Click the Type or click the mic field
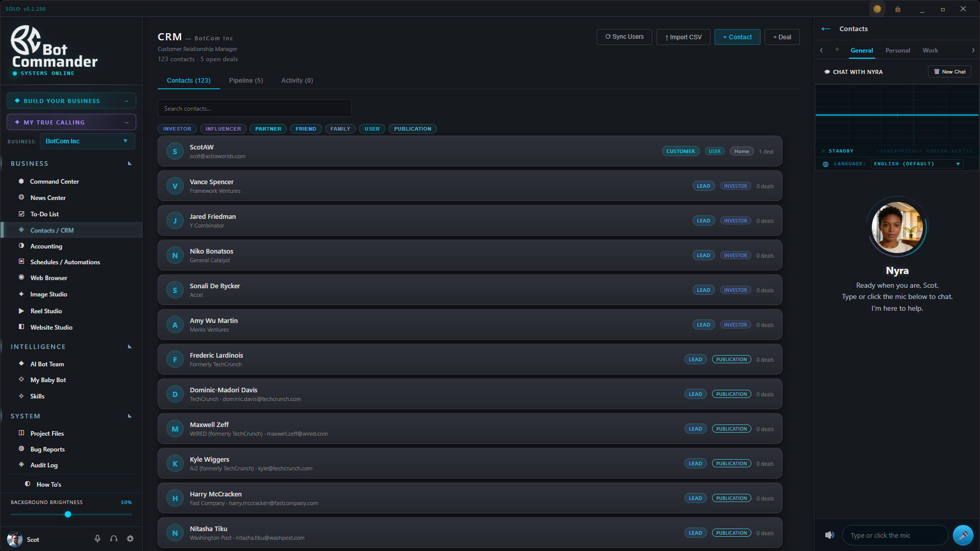Viewport: 980px width, 551px height. click(895, 535)
